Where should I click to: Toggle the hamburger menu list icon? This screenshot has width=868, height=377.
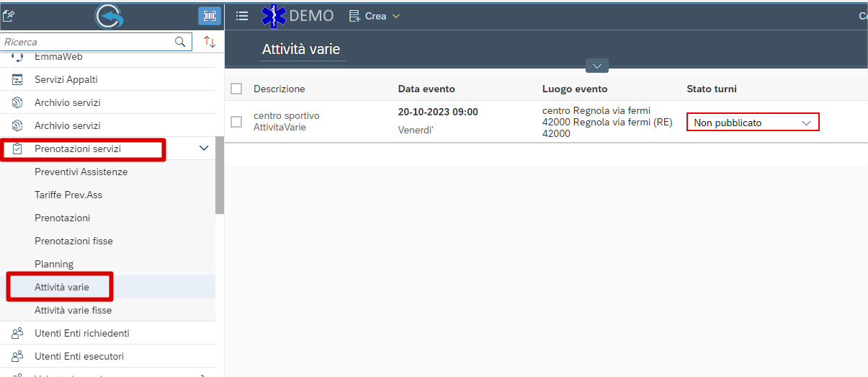click(x=242, y=16)
